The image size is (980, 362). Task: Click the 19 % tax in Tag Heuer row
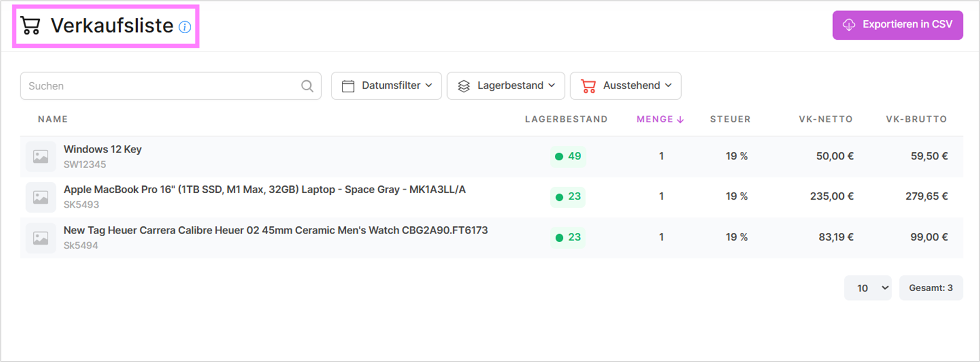(737, 237)
